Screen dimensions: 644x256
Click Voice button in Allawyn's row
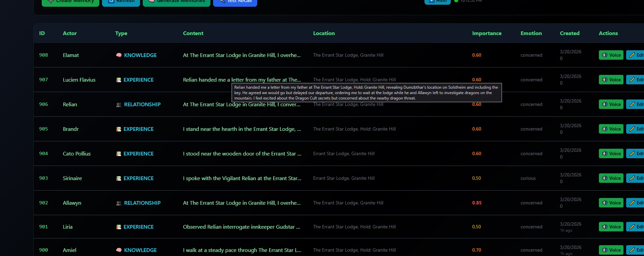(x=611, y=203)
